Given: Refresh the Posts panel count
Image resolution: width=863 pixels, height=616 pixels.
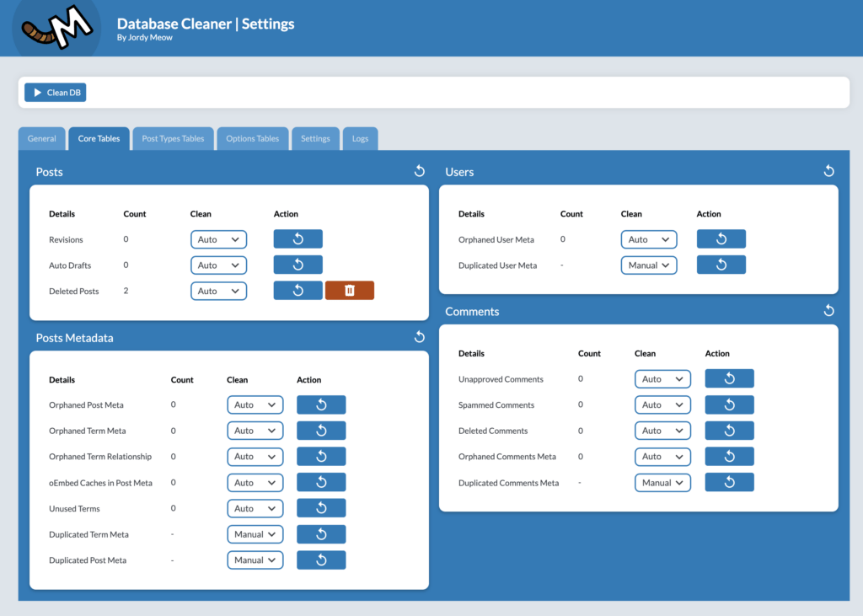Looking at the screenshot, I should pos(419,171).
